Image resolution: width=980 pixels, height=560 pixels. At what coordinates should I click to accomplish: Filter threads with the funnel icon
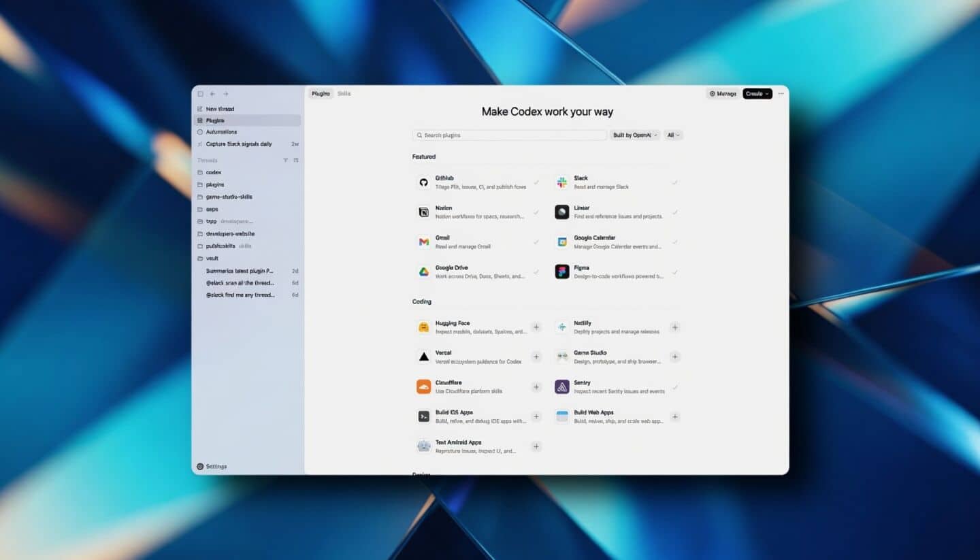[x=285, y=160]
